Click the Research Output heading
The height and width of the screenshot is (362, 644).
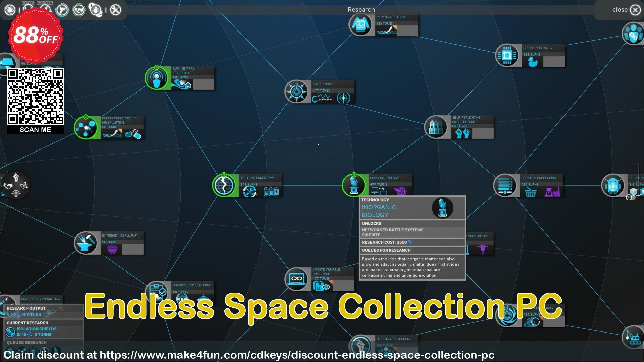click(x=26, y=308)
